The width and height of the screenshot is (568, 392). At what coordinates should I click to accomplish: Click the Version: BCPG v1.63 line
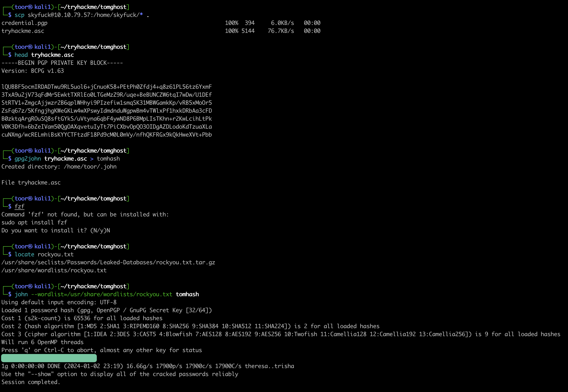coord(33,71)
